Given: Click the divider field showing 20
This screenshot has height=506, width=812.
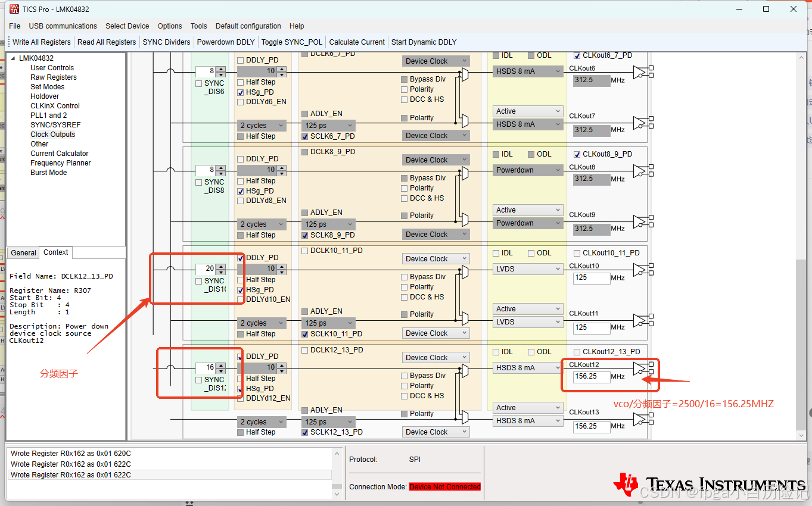Looking at the screenshot, I should pos(206,268).
